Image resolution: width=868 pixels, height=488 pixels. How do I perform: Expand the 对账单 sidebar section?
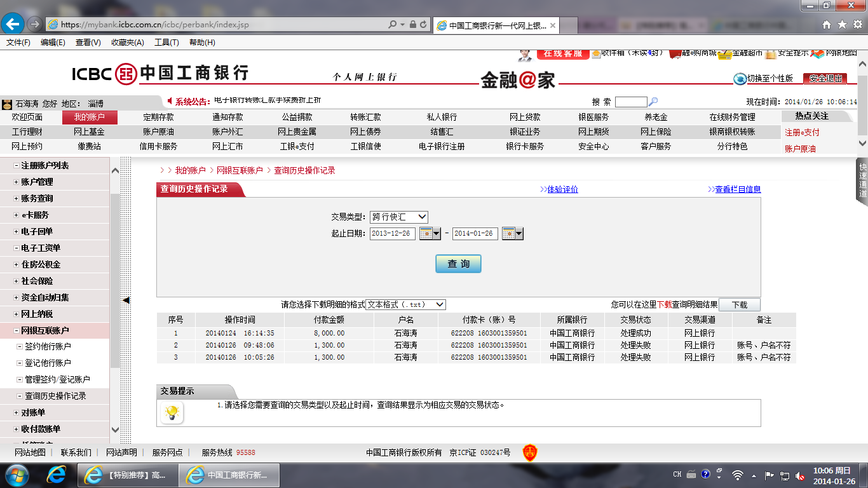(x=33, y=412)
